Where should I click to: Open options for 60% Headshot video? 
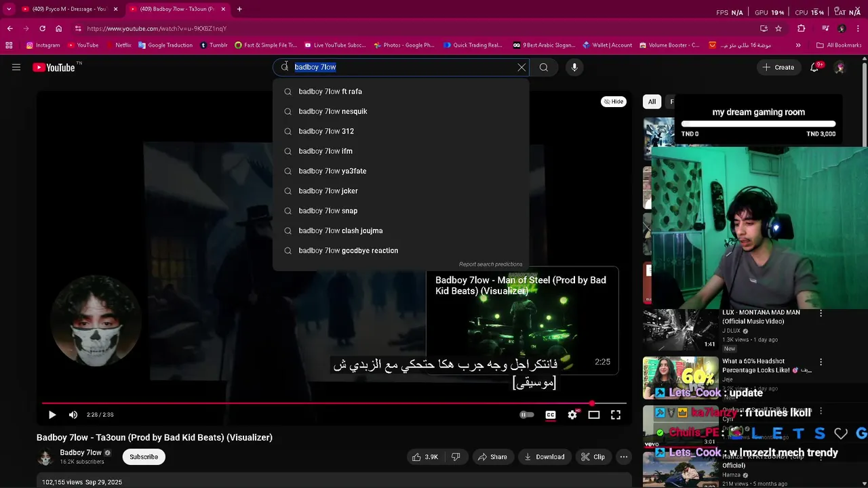pos(821,363)
